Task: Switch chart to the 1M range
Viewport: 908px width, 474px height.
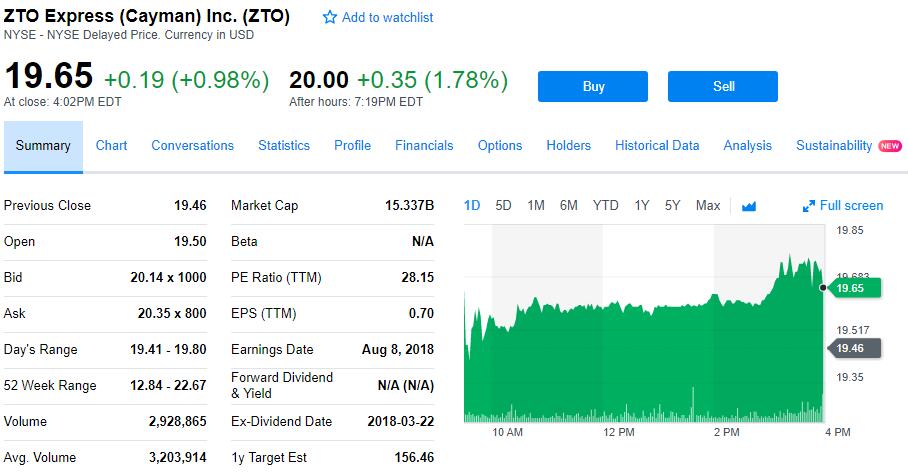Action: [x=536, y=205]
